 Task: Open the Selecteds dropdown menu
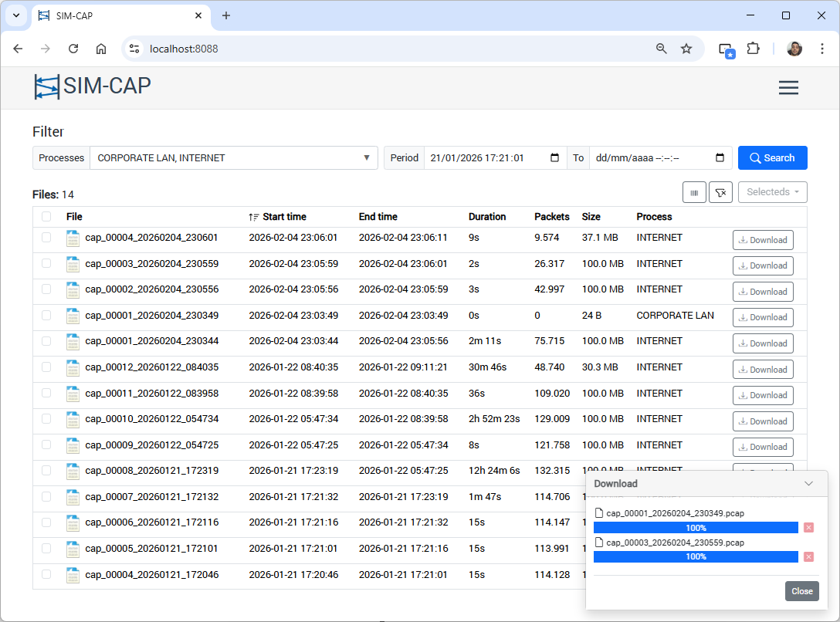click(772, 192)
